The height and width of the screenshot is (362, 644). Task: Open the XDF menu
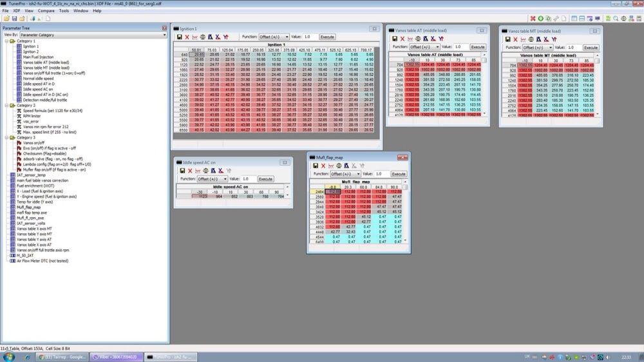click(x=17, y=11)
